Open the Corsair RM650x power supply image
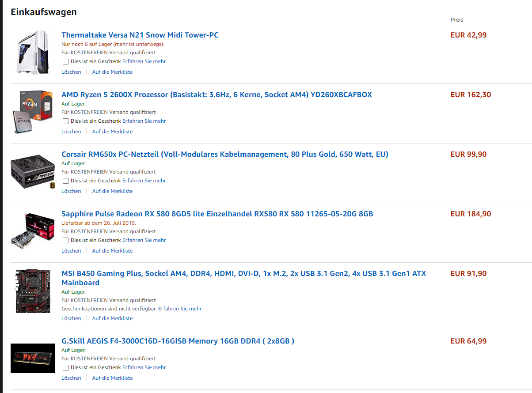Image resolution: width=532 pixels, height=393 pixels. coord(33,172)
